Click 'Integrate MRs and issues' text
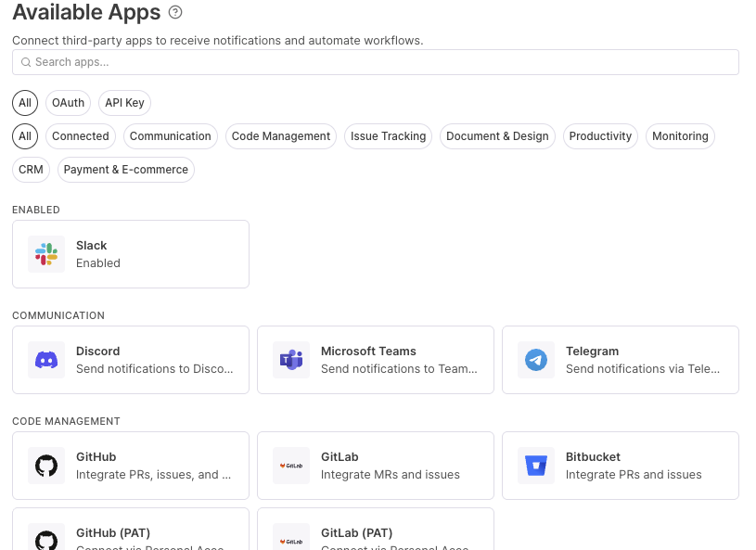Viewport: 756px width, 550px height. 390,475
